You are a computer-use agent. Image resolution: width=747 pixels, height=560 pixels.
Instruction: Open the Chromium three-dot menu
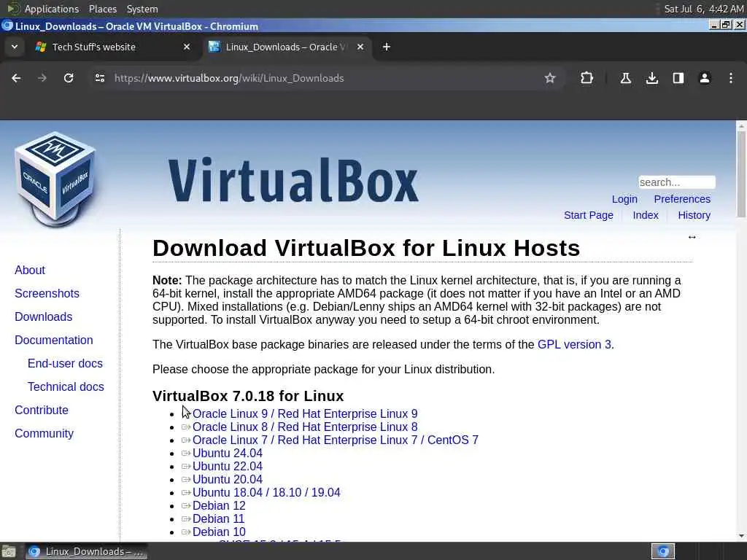coord(731,78)
